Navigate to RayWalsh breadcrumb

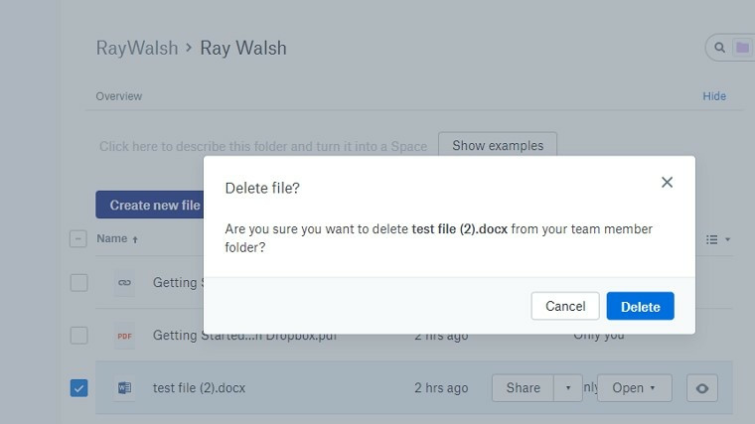[x=137, y=48]
